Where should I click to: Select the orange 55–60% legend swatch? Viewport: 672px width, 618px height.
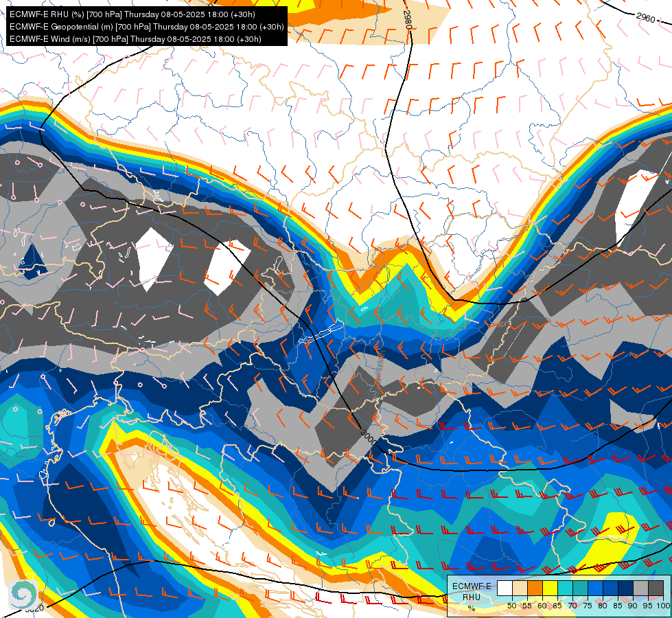(x=535, y=588)
